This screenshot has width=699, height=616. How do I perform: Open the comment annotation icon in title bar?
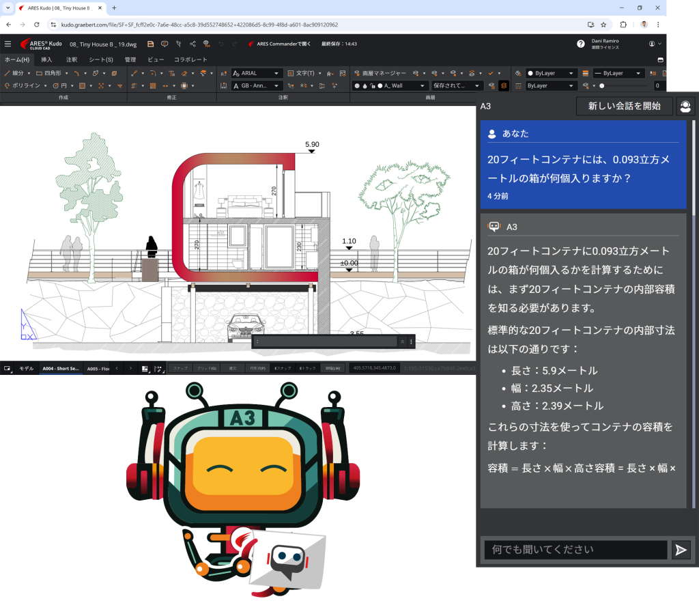tap(164, 44)
